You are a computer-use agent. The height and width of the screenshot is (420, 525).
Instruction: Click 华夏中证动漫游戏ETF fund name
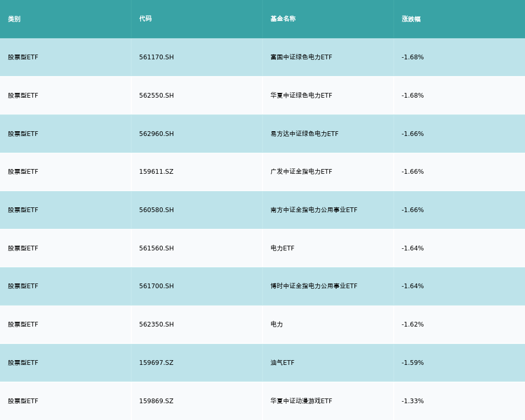tap(301, 401)
